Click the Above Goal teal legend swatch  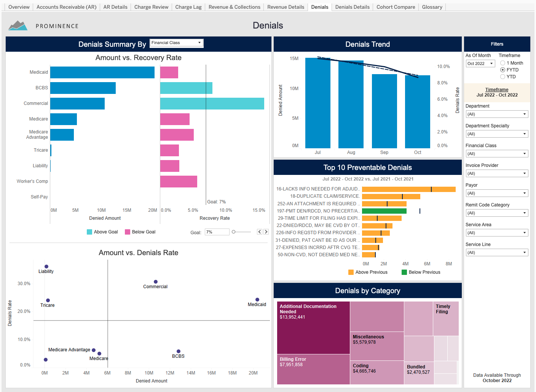tap(89, 232)
